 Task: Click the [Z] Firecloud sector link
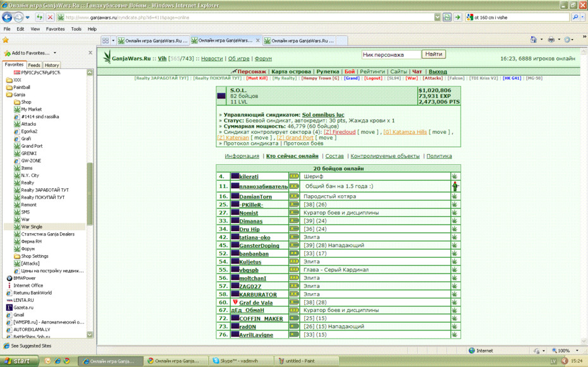[340, 132]
